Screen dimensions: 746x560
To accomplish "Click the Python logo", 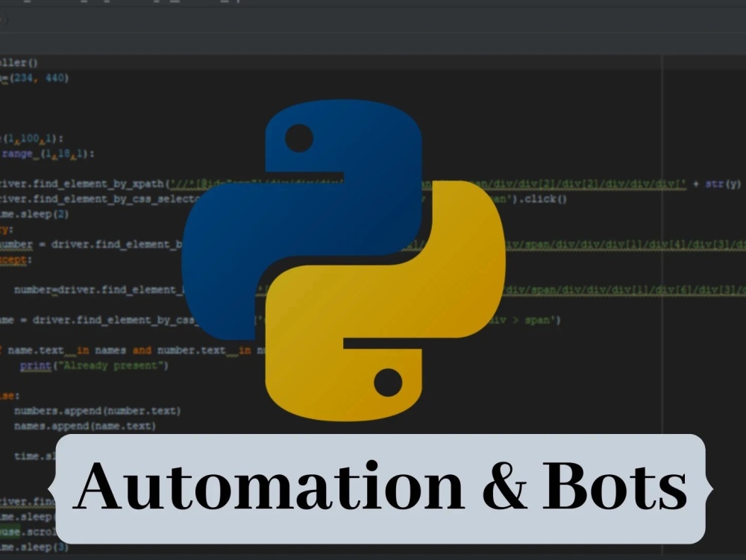I will (x=343, y=260).
